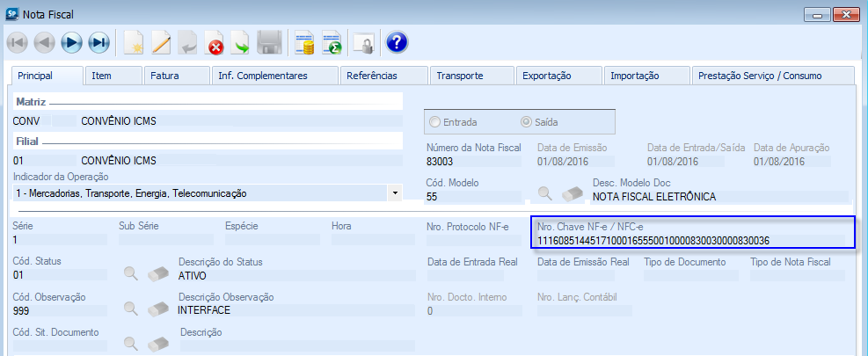Click the edit pencil icon in toolbar
868x356 pixels.
pos(160,42)
